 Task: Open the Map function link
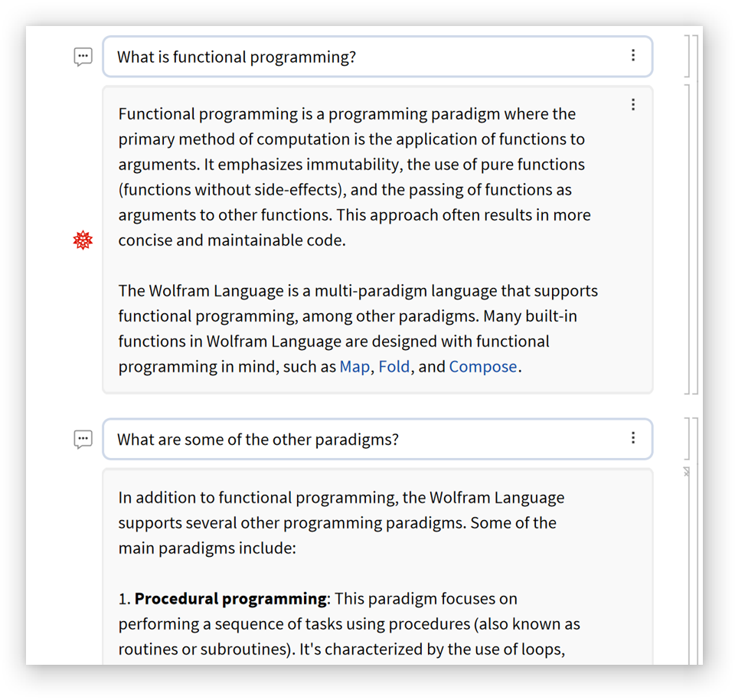tap(354, 367)
